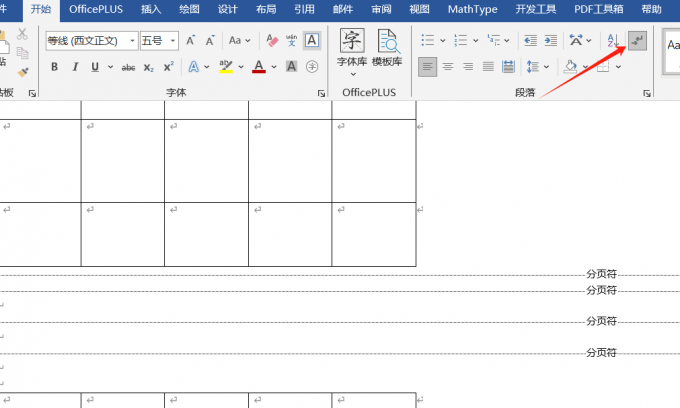
Task: Apply yellow text highlight color
Action: [x=226, y=67]
